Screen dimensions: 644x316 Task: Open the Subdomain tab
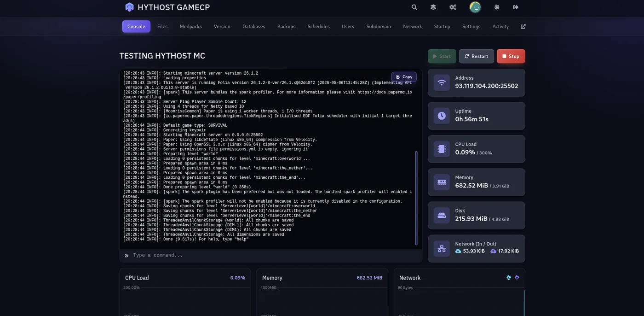(x=379, y=26)
